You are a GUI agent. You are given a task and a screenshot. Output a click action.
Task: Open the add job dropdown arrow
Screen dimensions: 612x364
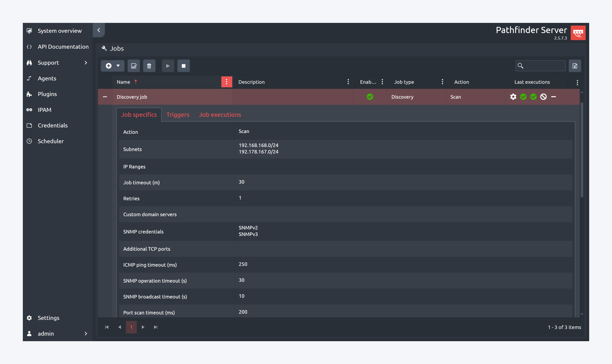click(x=118, y=66)
